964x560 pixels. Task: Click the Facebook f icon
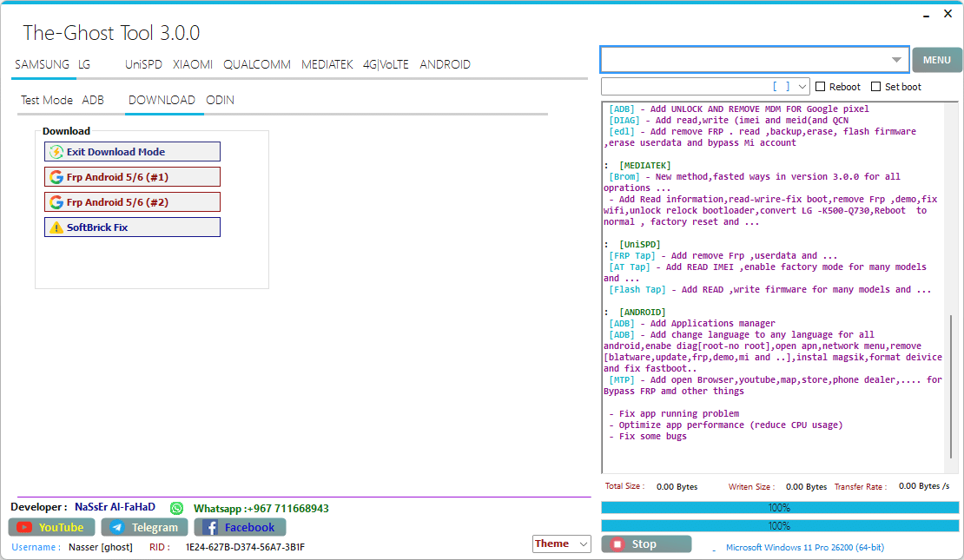(210, 527)
